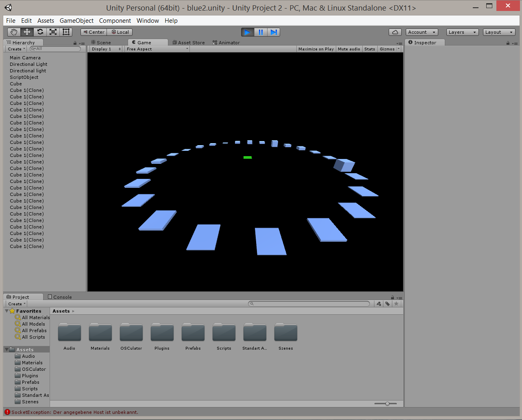
Task: Select the Rotate tool
Action: pos(40,32)
